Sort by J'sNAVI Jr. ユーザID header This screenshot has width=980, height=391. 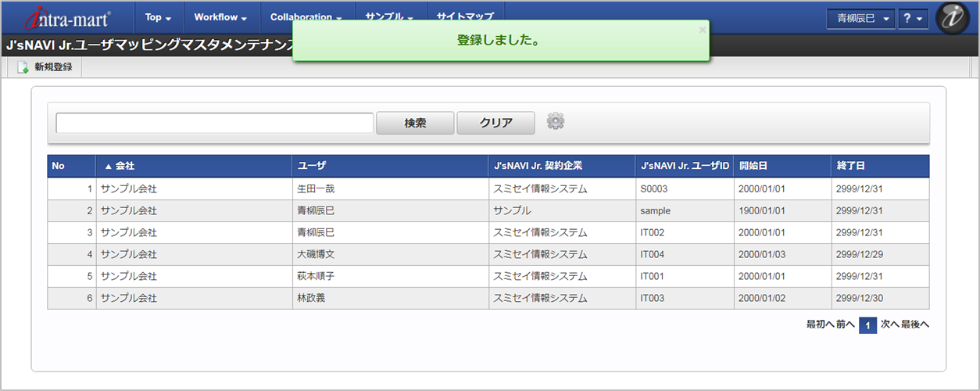coord(685,166)
